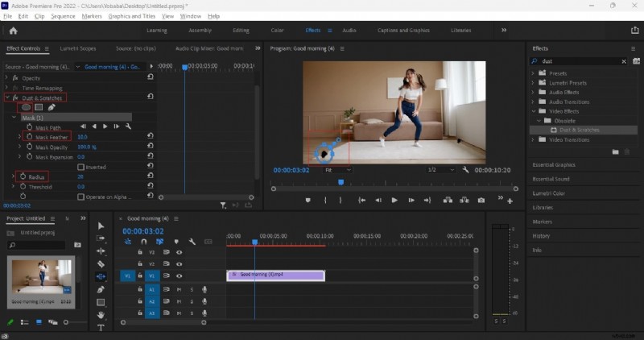The image size is (644, 340).
Task: Create a 4-point polygon mask
Action: pyautogui.click(x=39, y=107)
